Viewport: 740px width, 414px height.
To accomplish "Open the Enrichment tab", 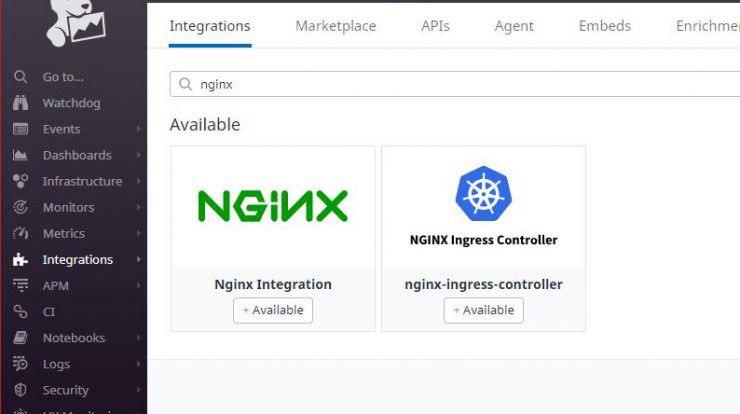I will [707, 26].
